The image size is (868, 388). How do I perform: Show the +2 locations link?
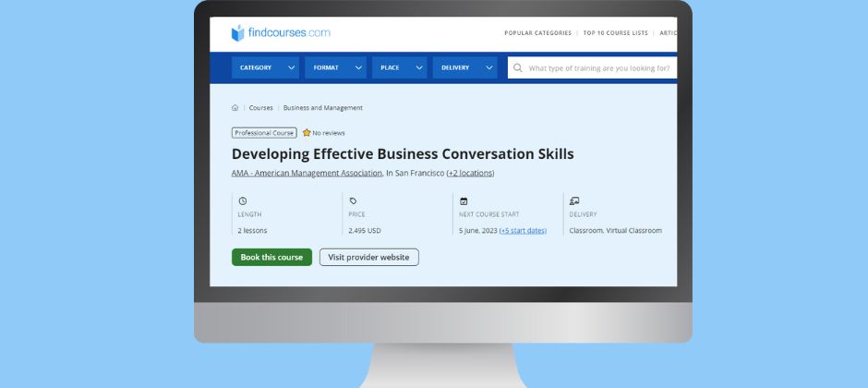pyautogui.click(x=470, y=173)
